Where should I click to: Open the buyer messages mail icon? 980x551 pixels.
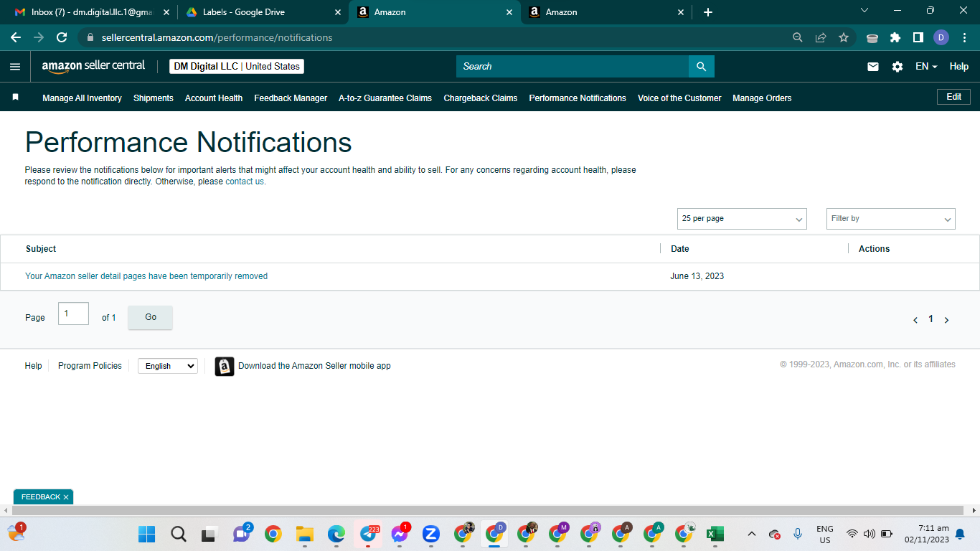click(x=873, y=67)
